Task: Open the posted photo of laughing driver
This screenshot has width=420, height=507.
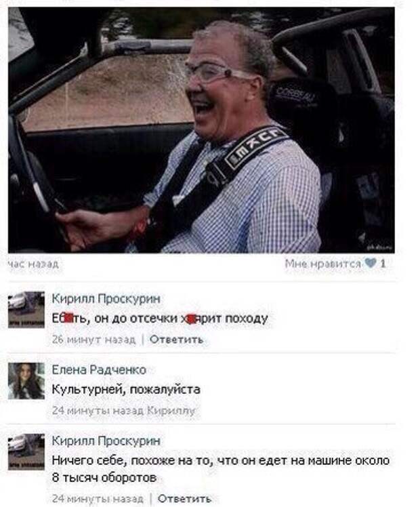Action: click(201, 130)
